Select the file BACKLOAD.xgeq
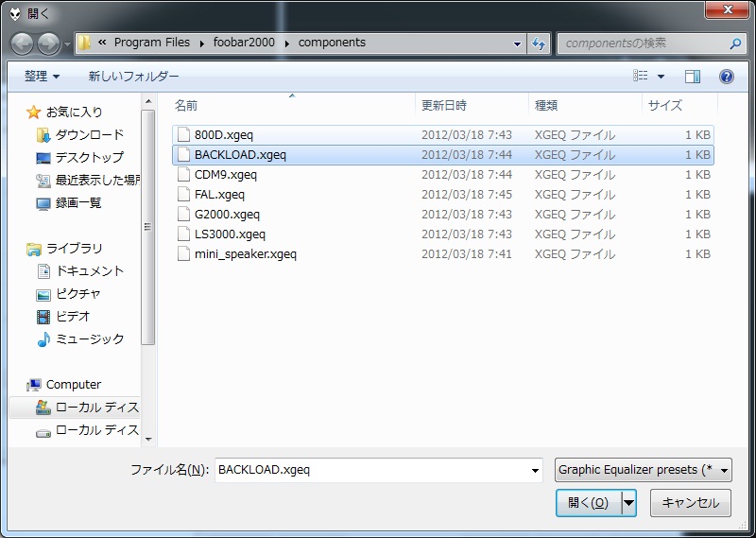 [x=442, y=154]
